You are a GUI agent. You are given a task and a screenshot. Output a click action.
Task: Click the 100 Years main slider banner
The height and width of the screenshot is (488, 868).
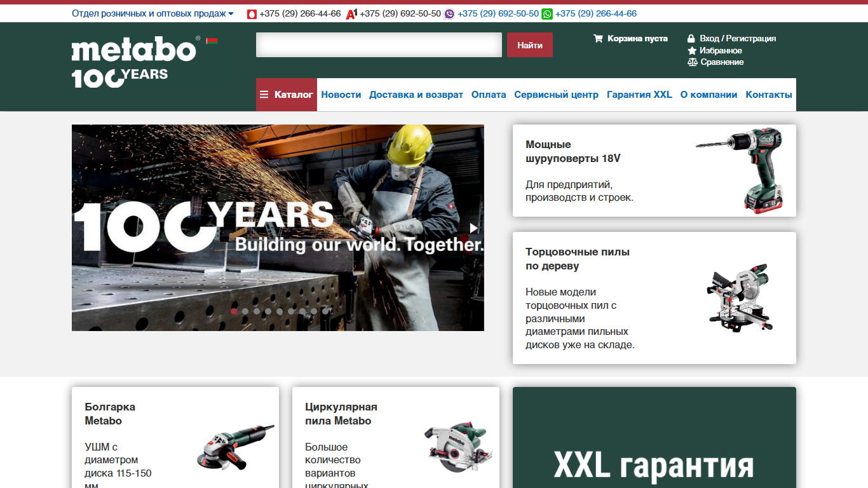[x=278, y=227]
